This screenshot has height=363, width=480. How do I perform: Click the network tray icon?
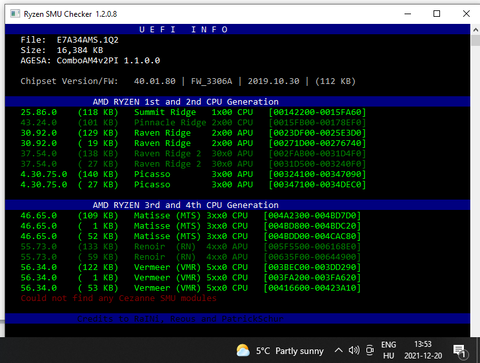click(370, 350)
